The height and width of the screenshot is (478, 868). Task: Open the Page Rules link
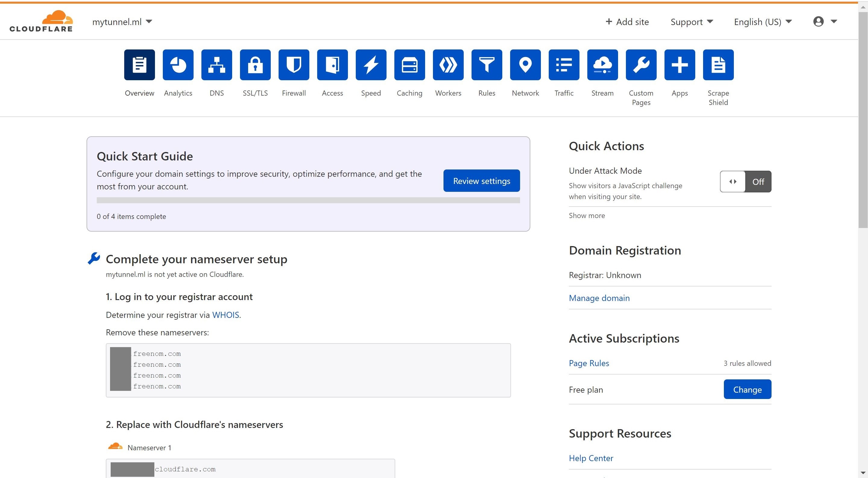[589, 363]
